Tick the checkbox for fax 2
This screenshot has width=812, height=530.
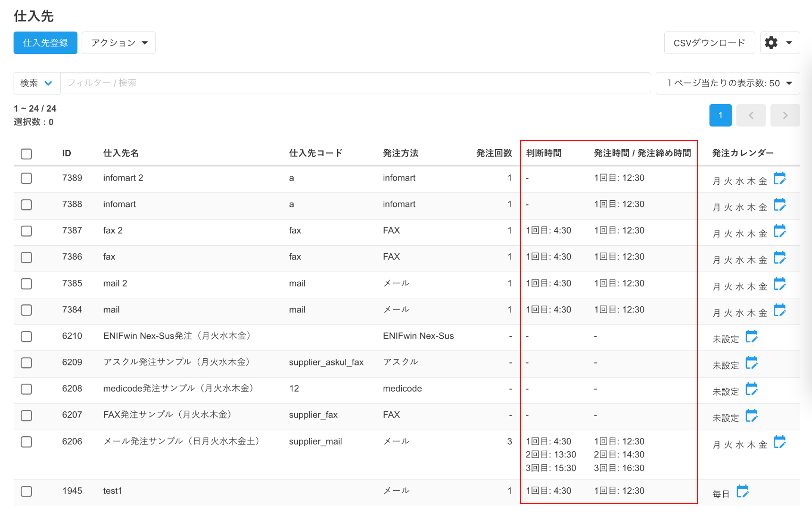coord(26,231)
